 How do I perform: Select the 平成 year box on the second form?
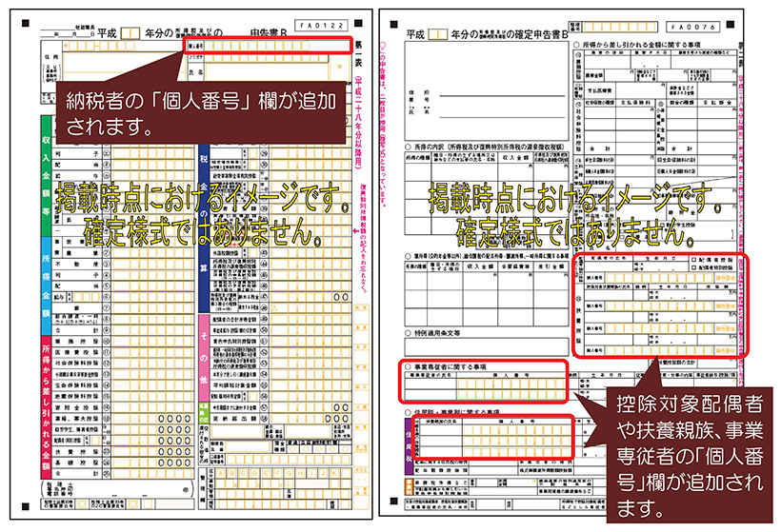point(438,33)
